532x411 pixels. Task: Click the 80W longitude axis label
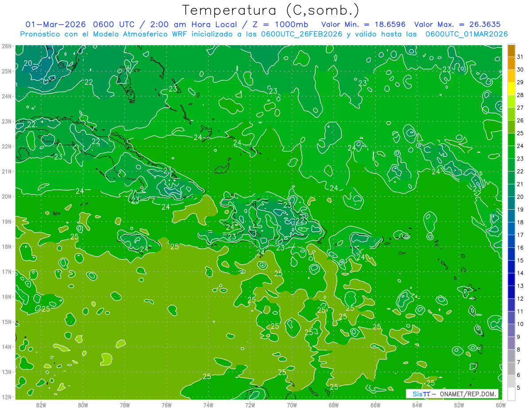(x=82, y=405)
